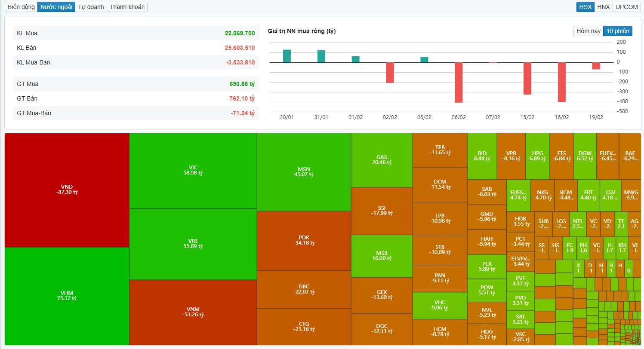Click the GAS tile showing 20.46 tỷ
Viewport: 644px width, 349px height.
pos(382,160)
